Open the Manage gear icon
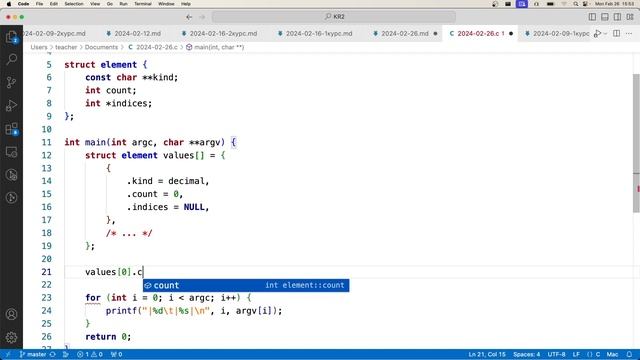This screenshot has height=360, width=640. click(x=11, y=337)
